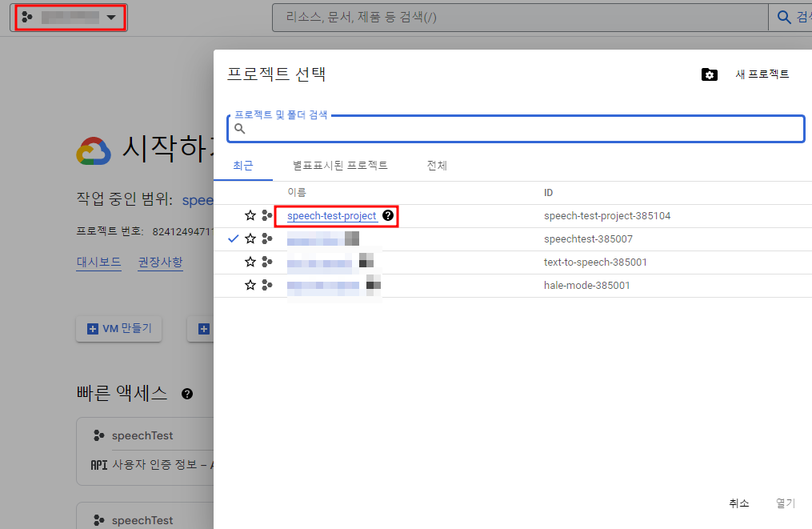Click project icon in speechtest-385007 row
The width and height of the screenshot is (812, 529).
pos(266,238)
